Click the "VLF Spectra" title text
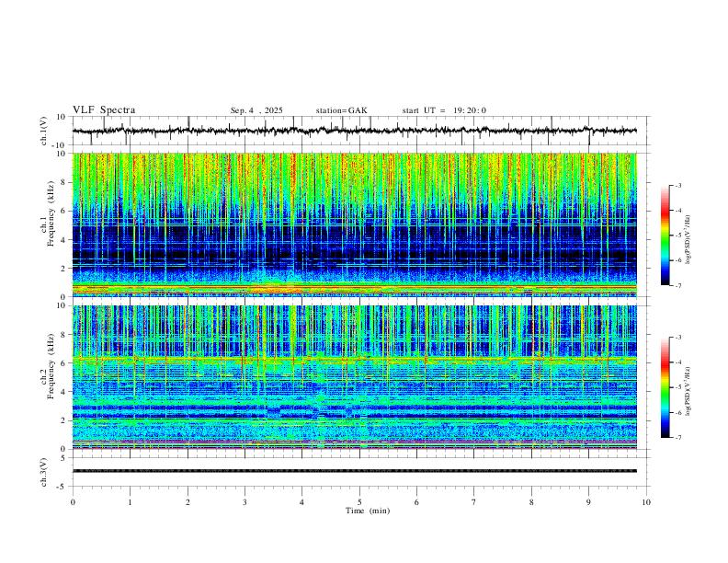The height and width of the screenshot is (563, 728). pyautogui.click(x=104, y=110)
